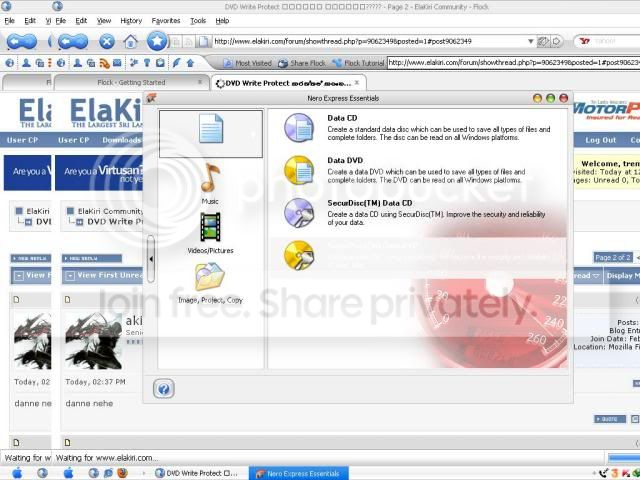
Task: Click the address bar URL field
Action: (x=369, y=41)
